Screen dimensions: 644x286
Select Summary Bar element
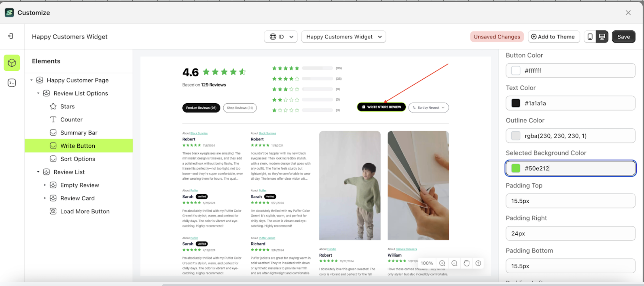79,133
